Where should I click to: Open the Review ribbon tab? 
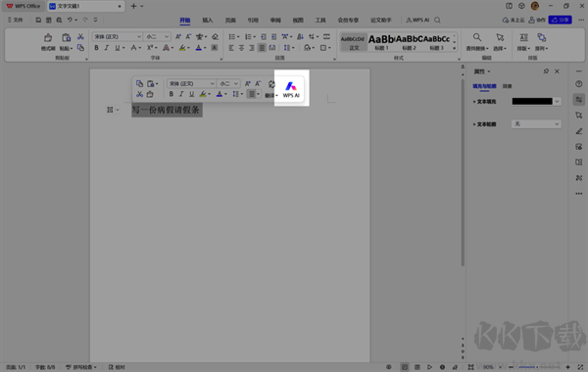coord(275,21)
